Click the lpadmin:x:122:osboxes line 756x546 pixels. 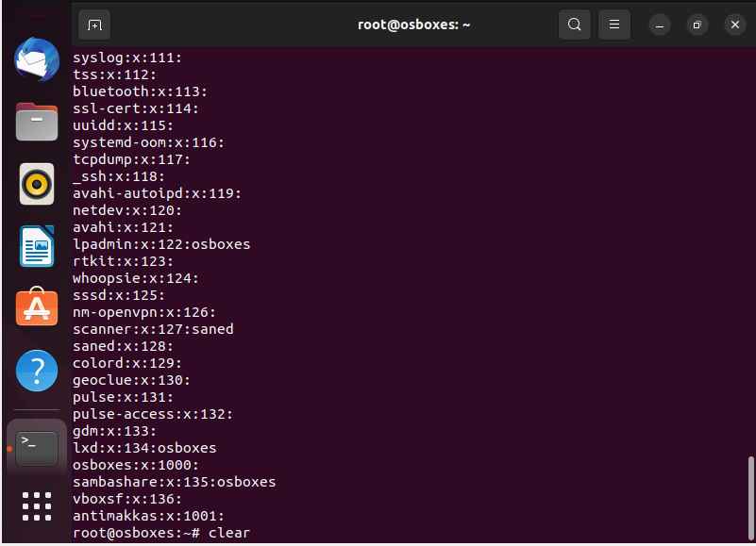(x=161, y=244)
